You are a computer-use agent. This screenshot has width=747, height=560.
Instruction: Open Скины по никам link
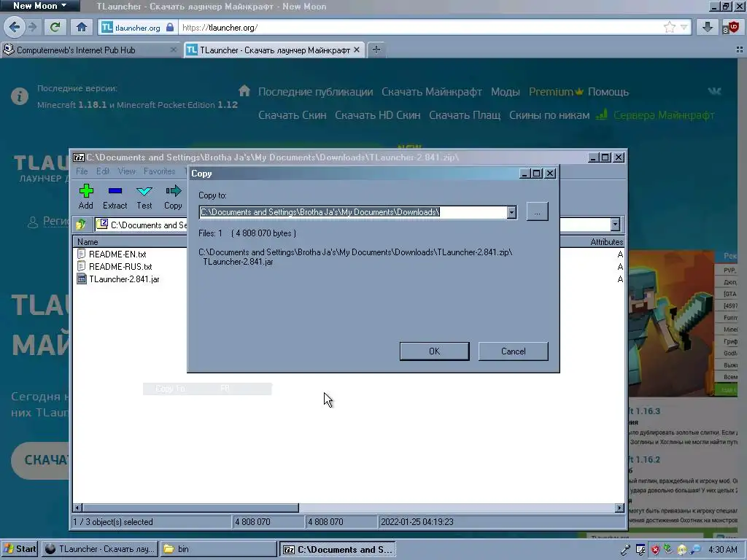(x=549, y=114)
